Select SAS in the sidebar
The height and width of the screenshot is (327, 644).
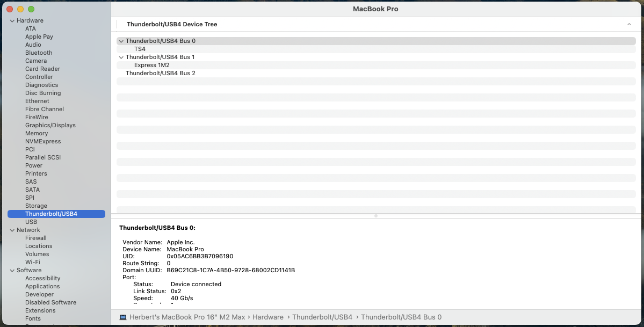click(31, 181)
